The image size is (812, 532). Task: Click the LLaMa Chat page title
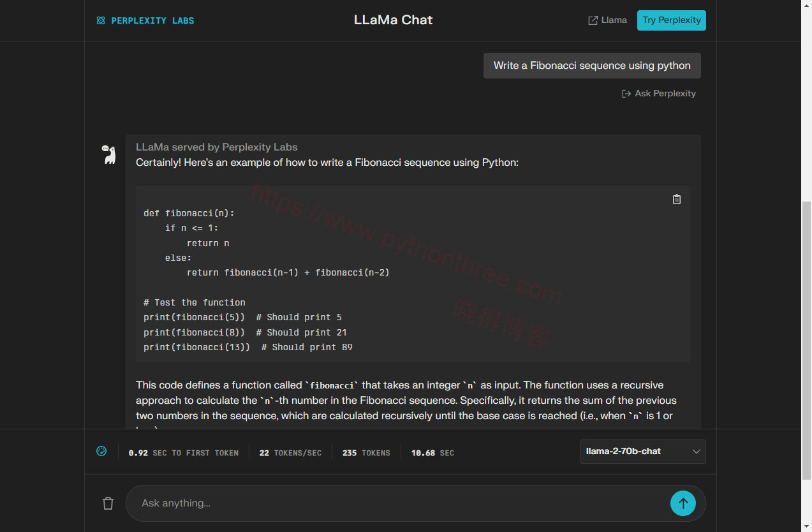[x=394, y=20]
